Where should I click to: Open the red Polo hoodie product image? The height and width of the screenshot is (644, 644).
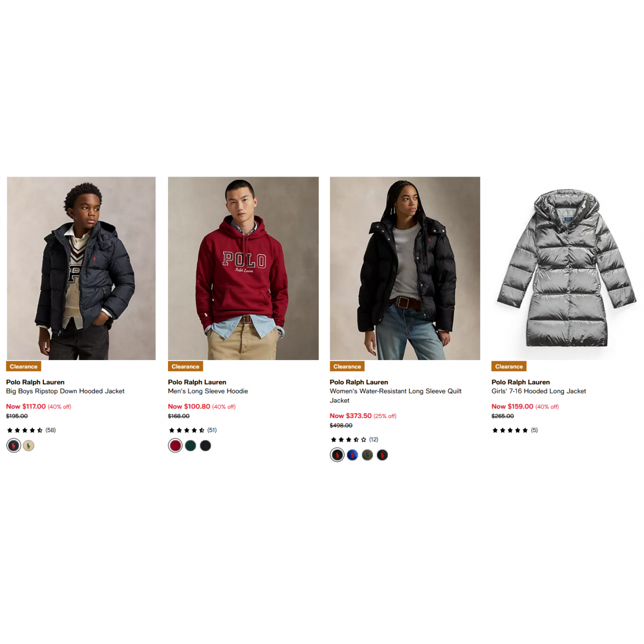pyautogui.click(x=243, y=268)
